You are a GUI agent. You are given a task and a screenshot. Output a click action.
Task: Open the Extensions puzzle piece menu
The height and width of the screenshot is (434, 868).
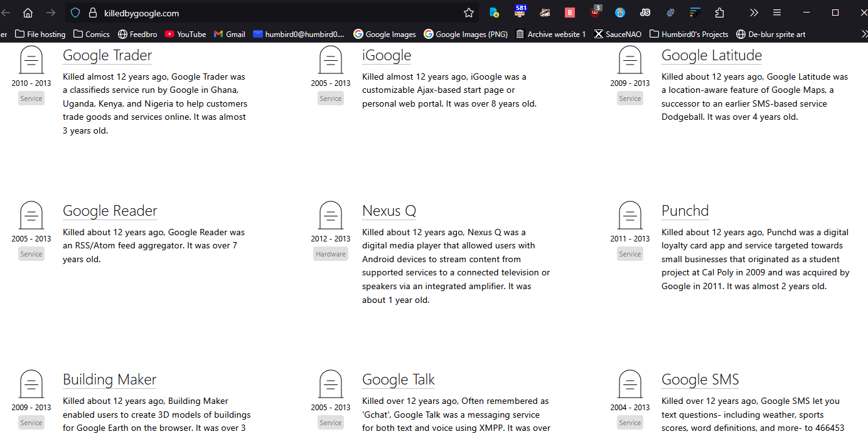[x=720, y=13]
